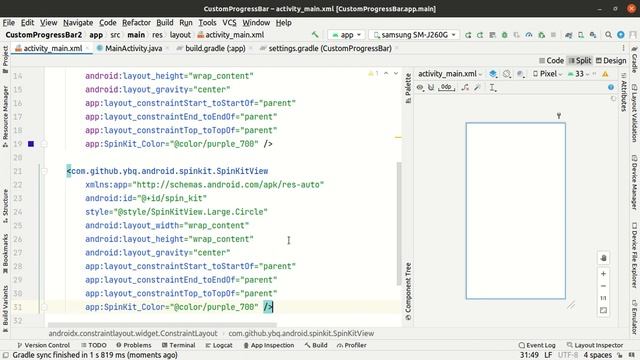
Task: Click the Infer Constraints wand icon
Action: (x=477, y=87)
